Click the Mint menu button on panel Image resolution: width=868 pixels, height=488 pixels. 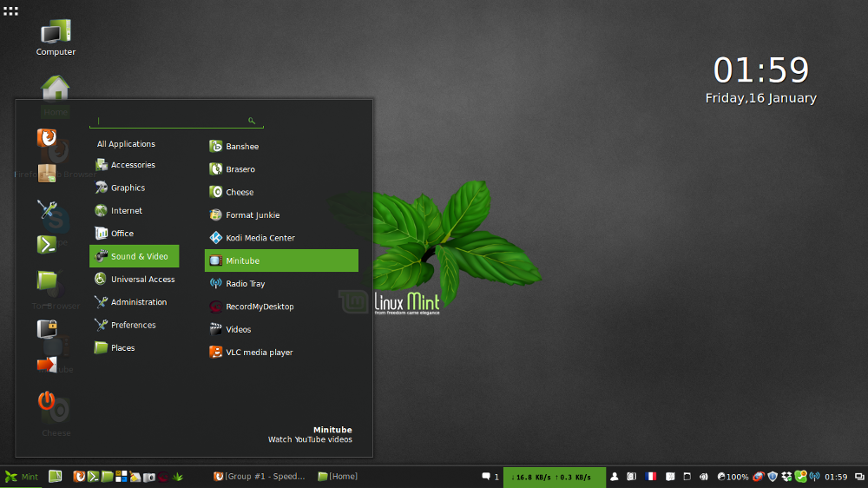(x=22, y=477)
